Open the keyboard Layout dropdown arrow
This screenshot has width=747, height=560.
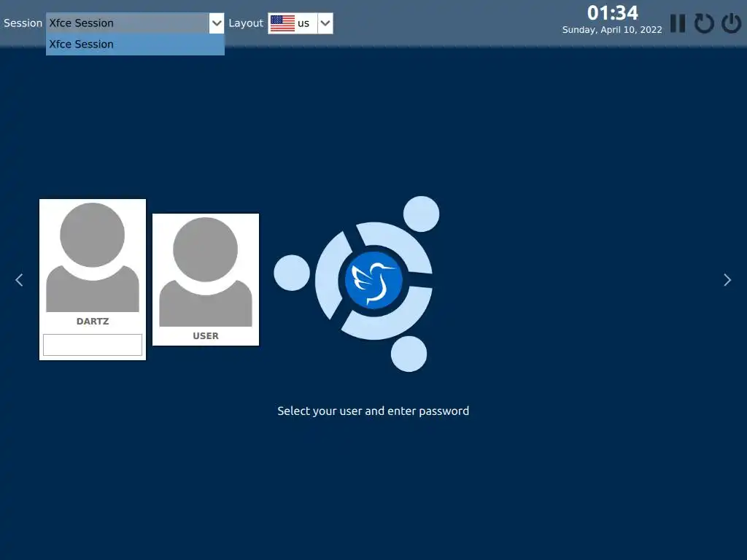pyautogui.click(x=325, y=23)
